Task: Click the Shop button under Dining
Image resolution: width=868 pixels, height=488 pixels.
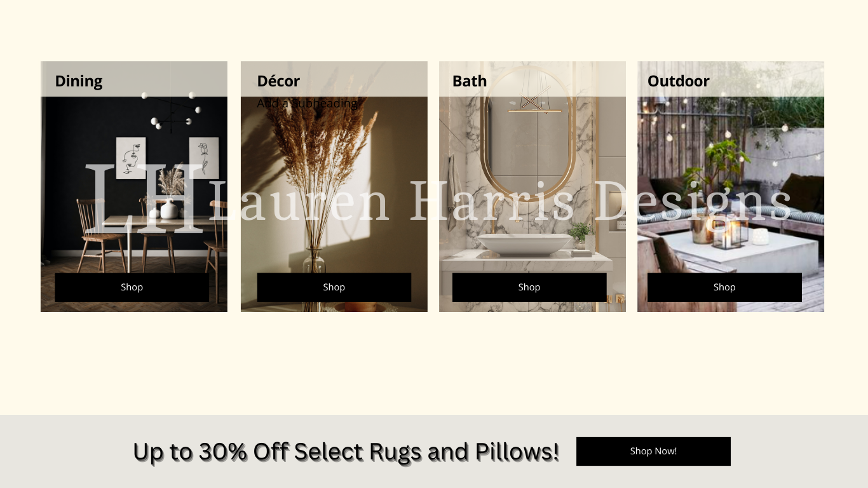Action: (132, 287)
